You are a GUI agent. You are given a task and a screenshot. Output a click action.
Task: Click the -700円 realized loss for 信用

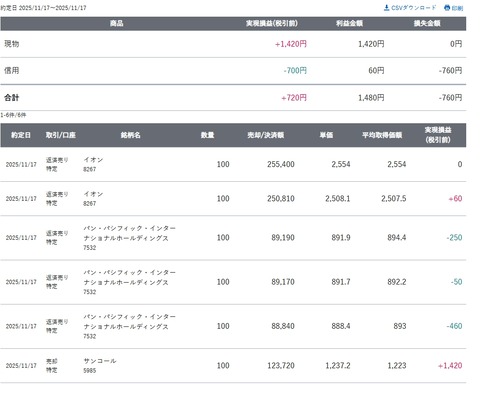[x=295, y=71]
